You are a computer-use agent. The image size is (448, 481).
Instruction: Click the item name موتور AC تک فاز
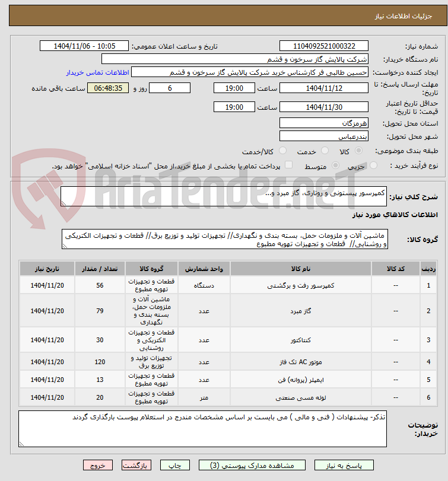click(x=301, y=362)
